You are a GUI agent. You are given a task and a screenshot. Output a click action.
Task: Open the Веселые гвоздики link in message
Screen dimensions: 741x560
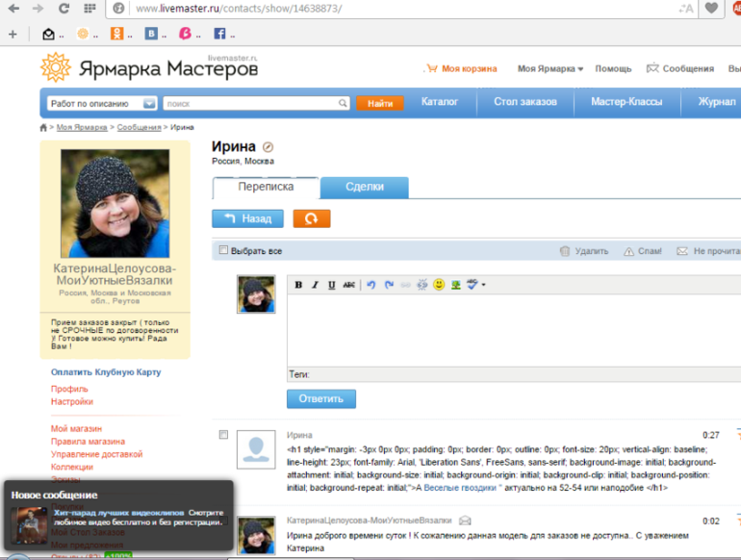[460, 488]
